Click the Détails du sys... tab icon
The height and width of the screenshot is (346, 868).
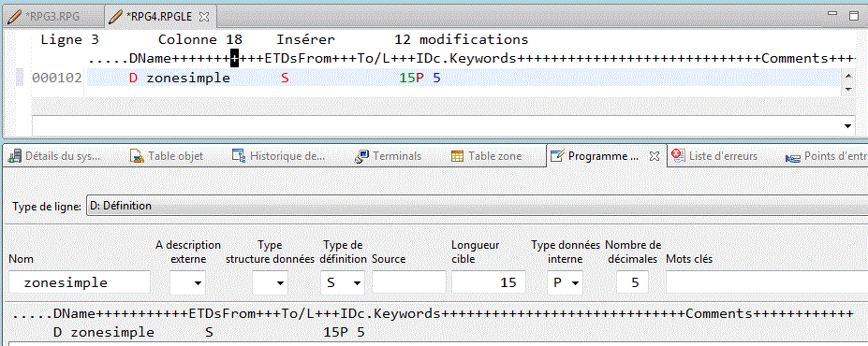click(16, 156)
